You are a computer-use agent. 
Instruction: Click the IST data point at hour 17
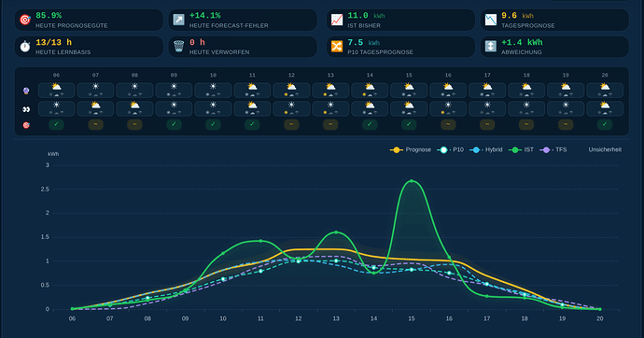click(486, 296)
